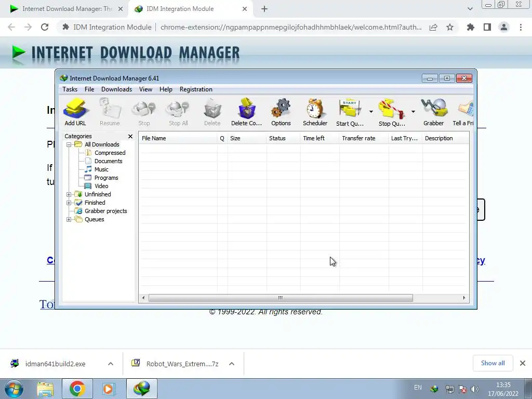Click the Start Queue toolbar icon

tap(350, 112)
